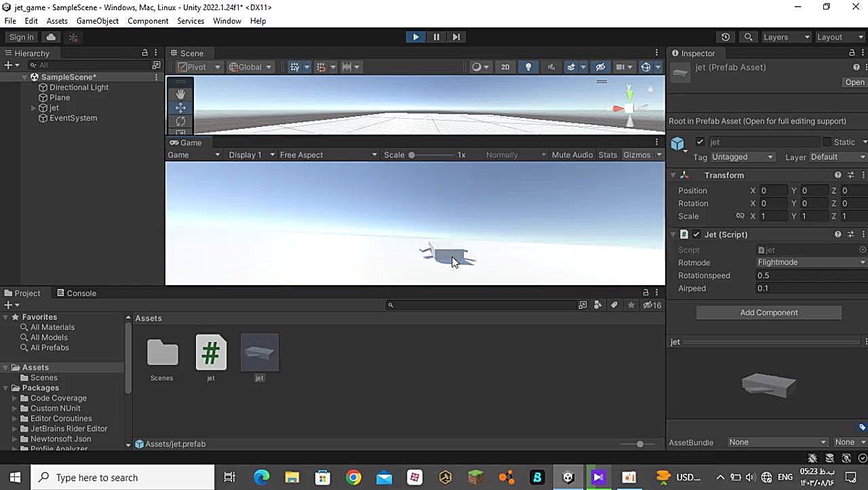Open Unity Hub icon in Windows taskbar
This screenshot has width=868, height=490.
pyautogui.click(x=568, y=478)
